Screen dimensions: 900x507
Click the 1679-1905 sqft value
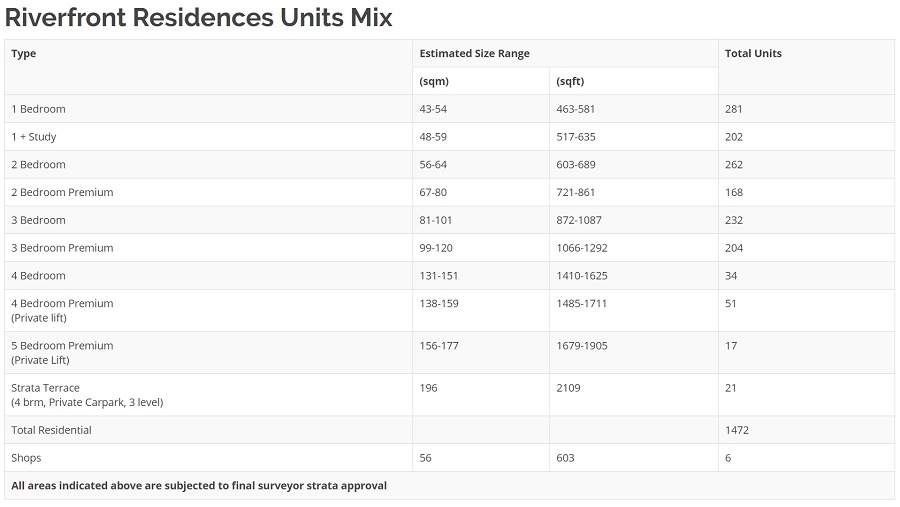[x=582, y=346]
